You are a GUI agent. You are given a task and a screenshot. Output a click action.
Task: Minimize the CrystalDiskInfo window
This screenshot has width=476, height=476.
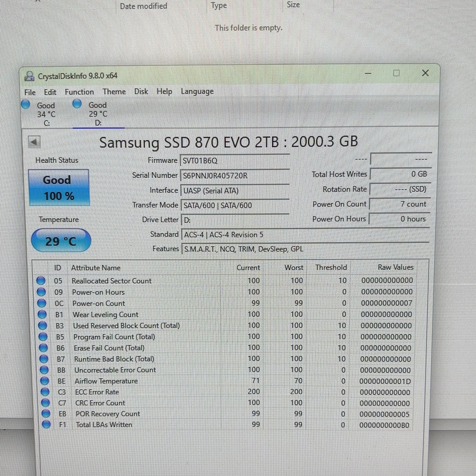368,73
